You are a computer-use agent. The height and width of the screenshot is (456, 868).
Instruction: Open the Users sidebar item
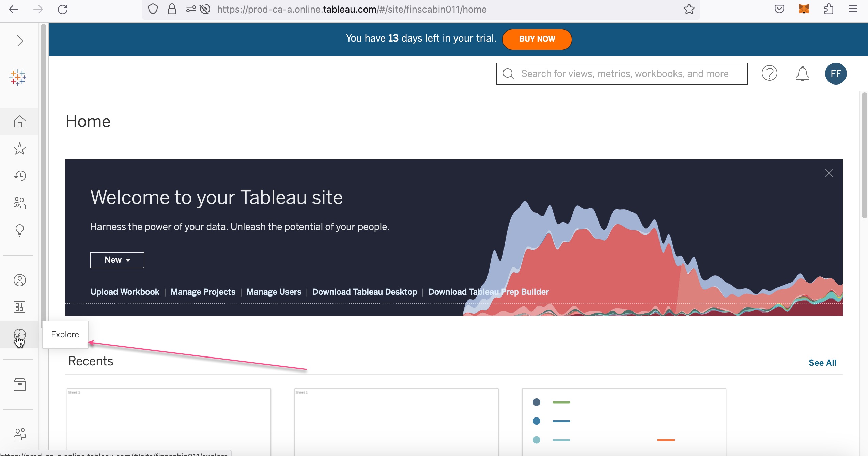coord(19,434)
